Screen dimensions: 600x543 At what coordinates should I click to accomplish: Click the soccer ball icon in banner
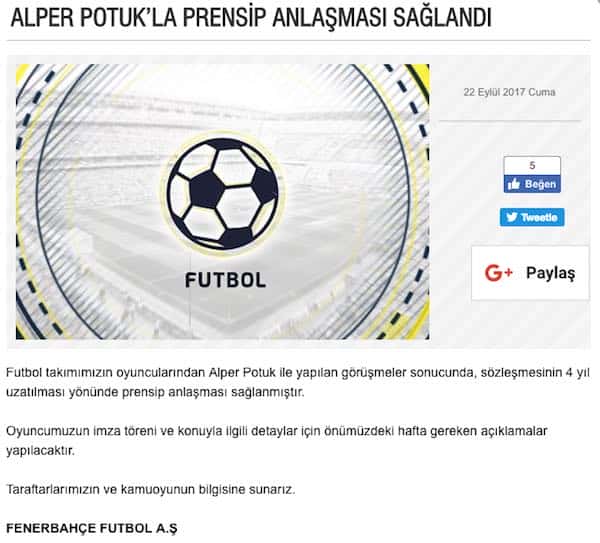click(222, 193)
